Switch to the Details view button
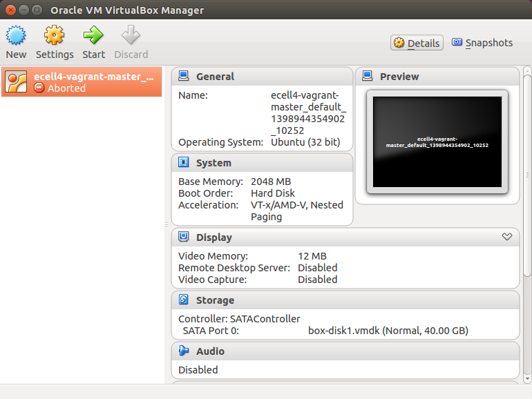The image size is (532, 399). tap(417, 43)
